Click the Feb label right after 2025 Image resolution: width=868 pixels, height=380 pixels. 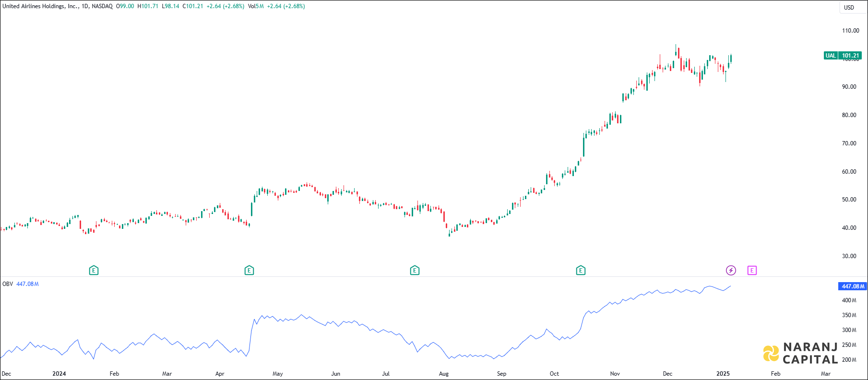pyautogui.click(x=775, y=374)
